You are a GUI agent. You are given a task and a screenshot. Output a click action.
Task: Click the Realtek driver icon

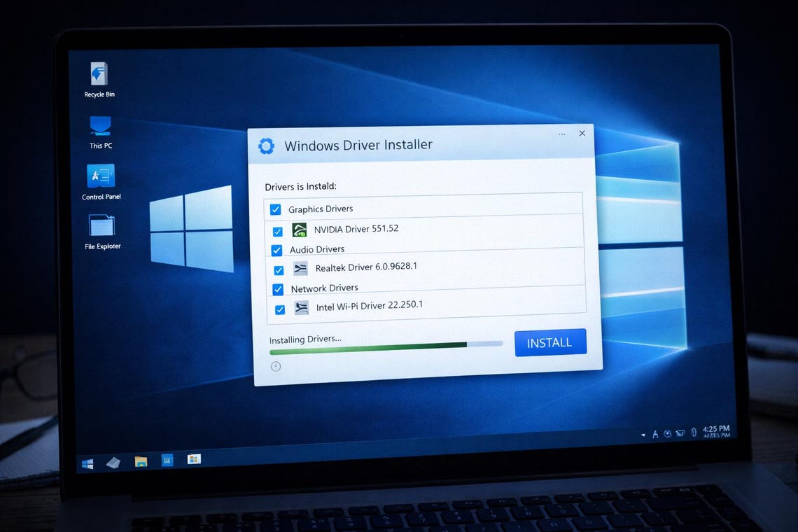(x=300, y=268)
